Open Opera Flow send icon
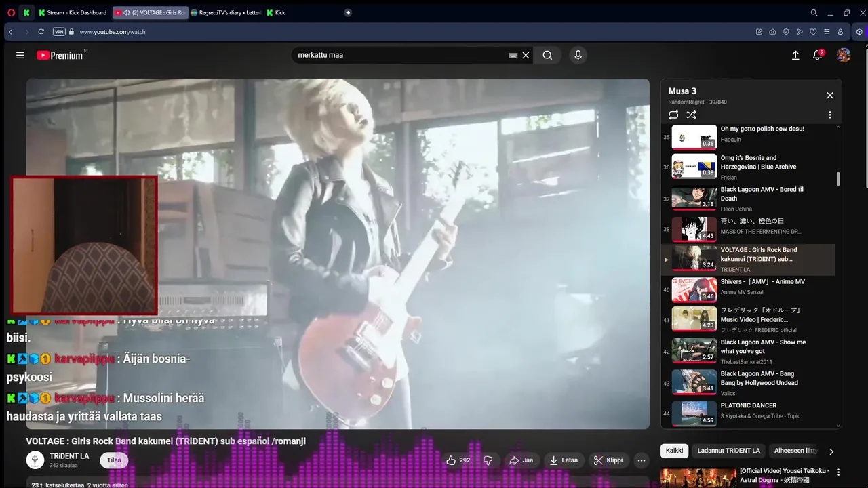 point(800,32)
